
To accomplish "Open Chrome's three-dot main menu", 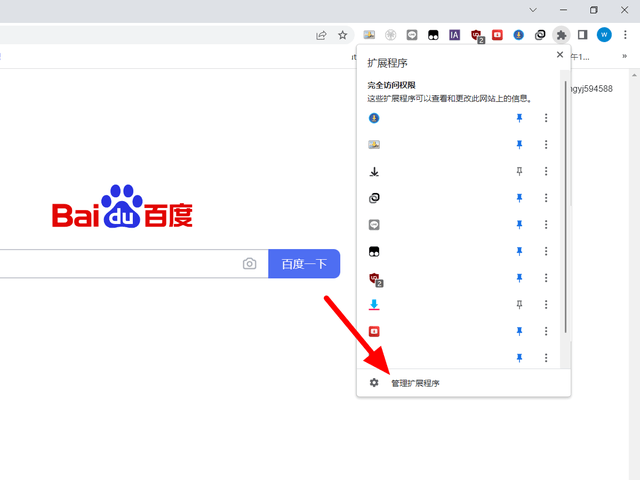I will (x=625, y=35).
